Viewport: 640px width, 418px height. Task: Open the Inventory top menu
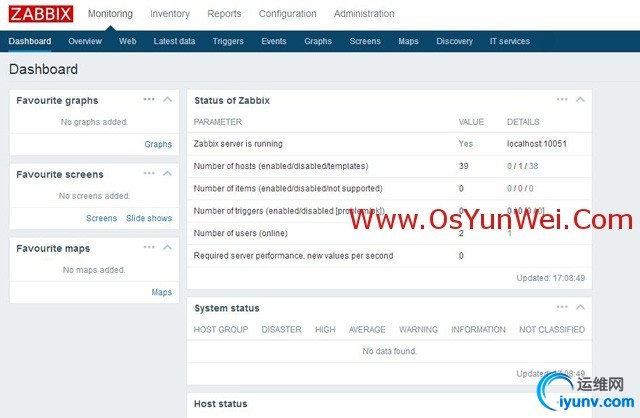(x=170, y=13)
